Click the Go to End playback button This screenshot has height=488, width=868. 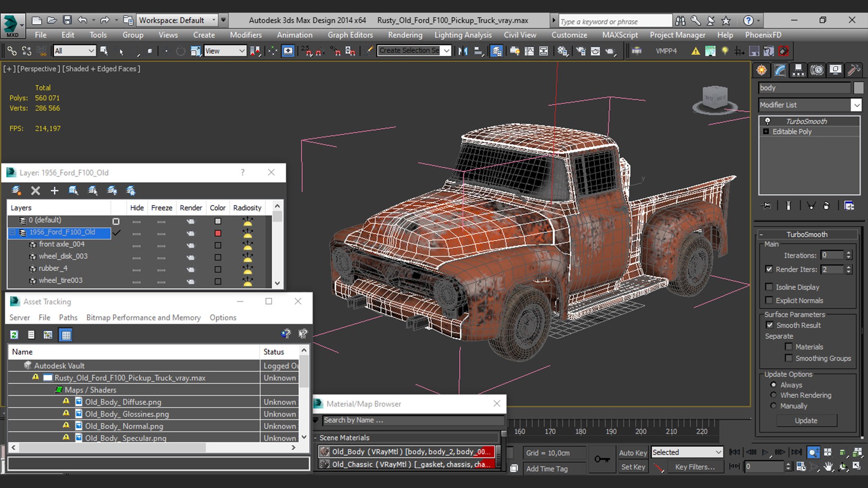(x=797, y=452)
